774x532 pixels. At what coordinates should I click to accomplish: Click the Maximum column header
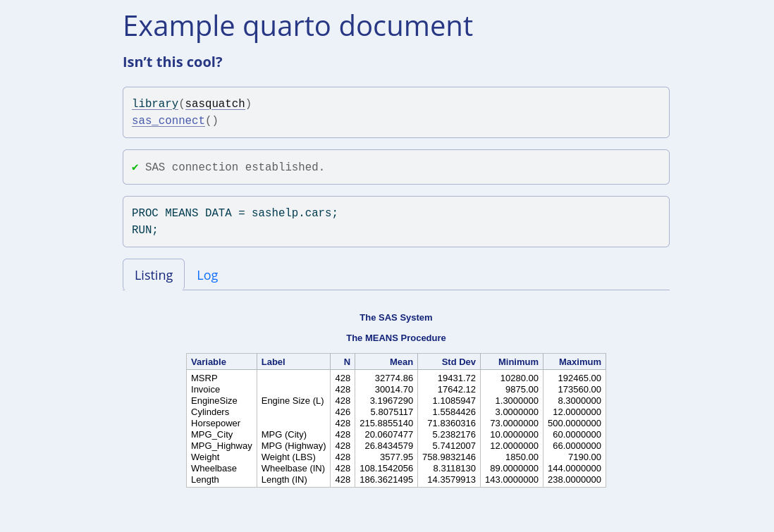click(x=579, y=361)
